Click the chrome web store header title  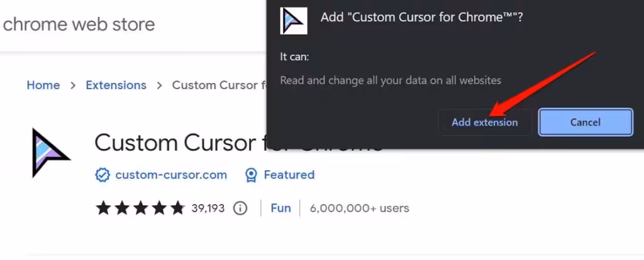tap(79, 24)
